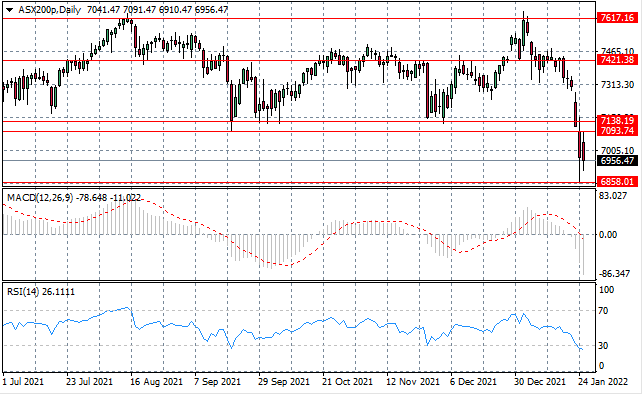Click the 7 Sep 2021 date label
Image resolution: width=642 pixels, height=394 pixels.
[217, 382]
